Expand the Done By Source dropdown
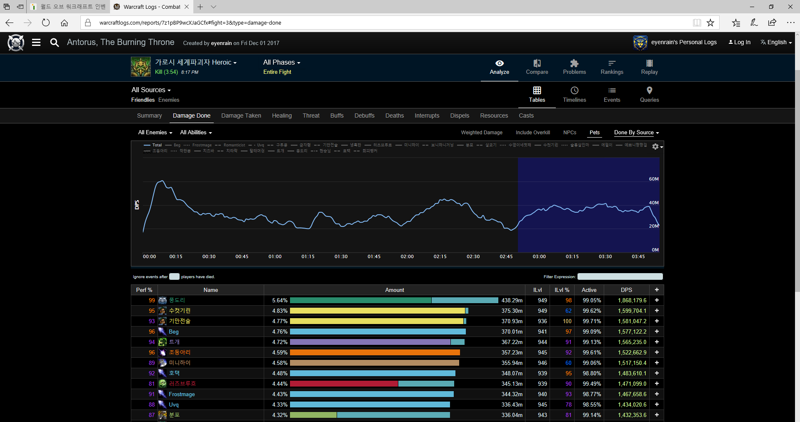Viewport: 800px width, 422px height. [636, 133]
